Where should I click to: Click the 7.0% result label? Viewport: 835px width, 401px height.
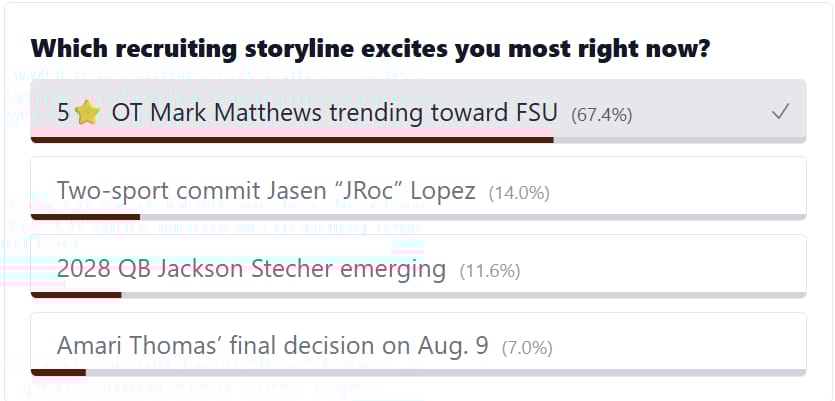tap(527, 349)
